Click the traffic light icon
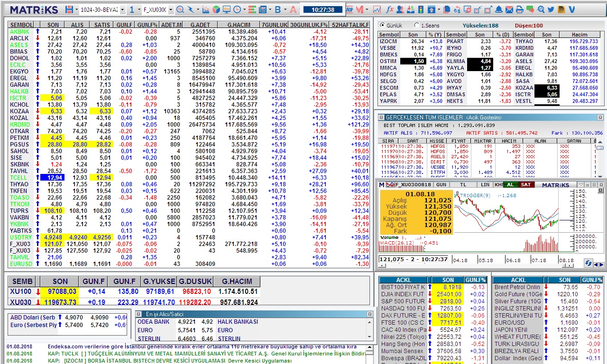The width and height of the screenshot is (607, 364). tap(421, 9)
